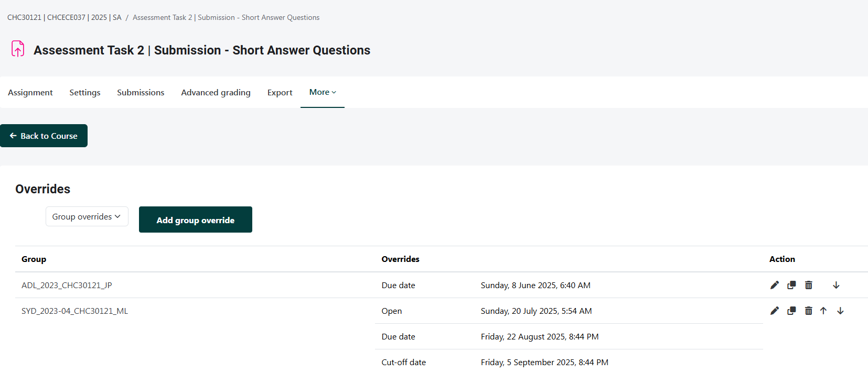
Task: Click the assignment upload icon beside title
Action: coord(18,49)
